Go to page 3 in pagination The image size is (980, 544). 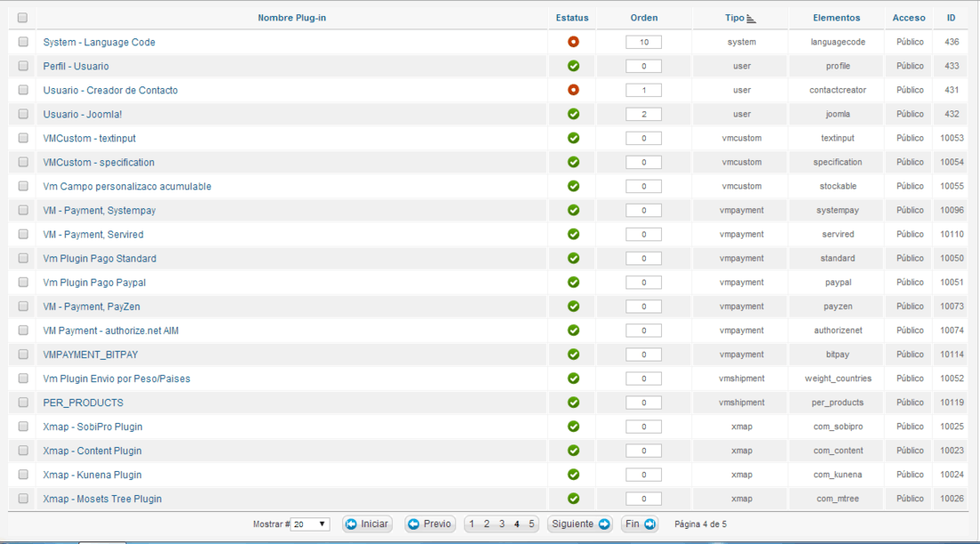[x=502, y=524]
